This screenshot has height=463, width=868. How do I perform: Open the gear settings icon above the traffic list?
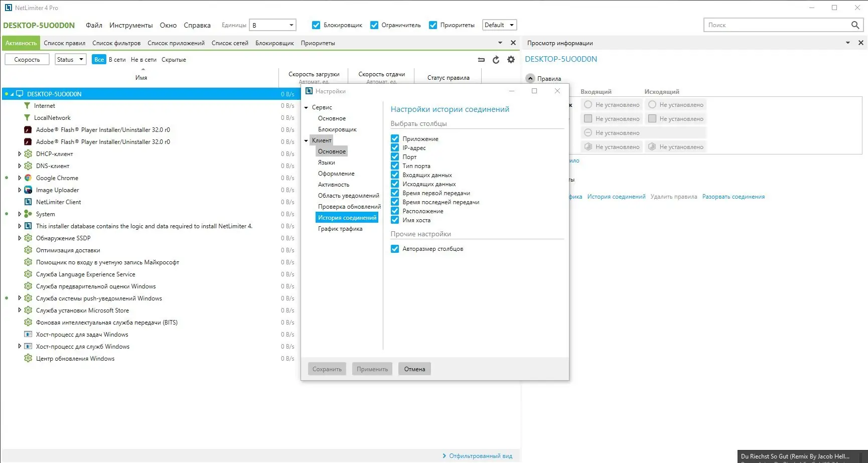[511, 59]
